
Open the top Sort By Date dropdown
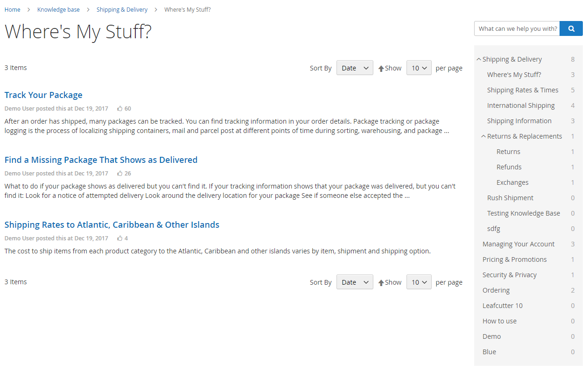[x=355, y=68]
